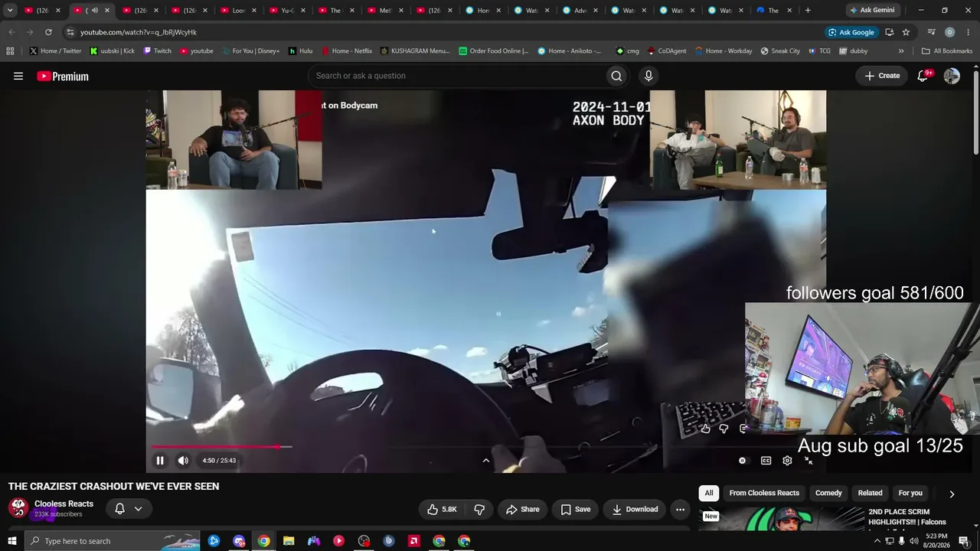Open the Windows Start menu
The height and width of the screenshot is (551, 980).
click(11, 541)
